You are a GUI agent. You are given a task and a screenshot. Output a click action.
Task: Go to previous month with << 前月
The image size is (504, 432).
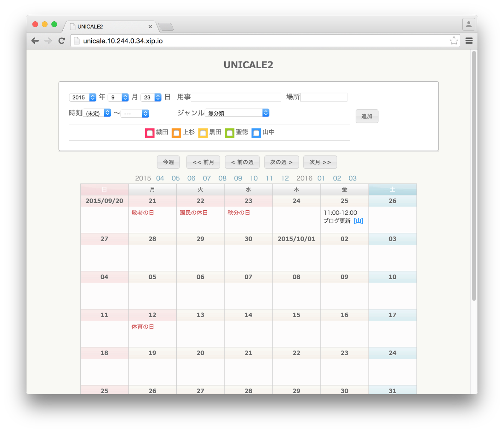203,162
